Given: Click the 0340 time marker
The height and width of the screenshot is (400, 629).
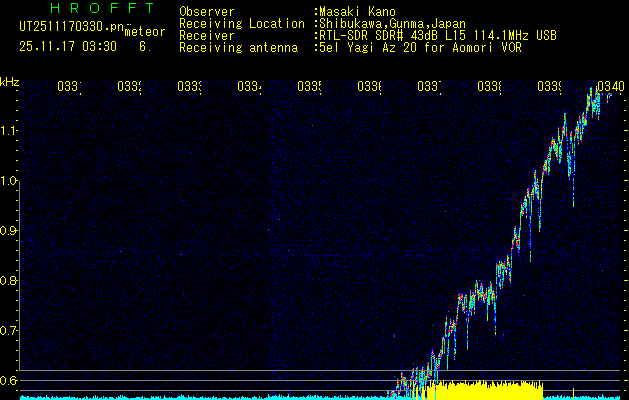Looking at the screenshot, I should pyautogui.click(x=610, y=87).
